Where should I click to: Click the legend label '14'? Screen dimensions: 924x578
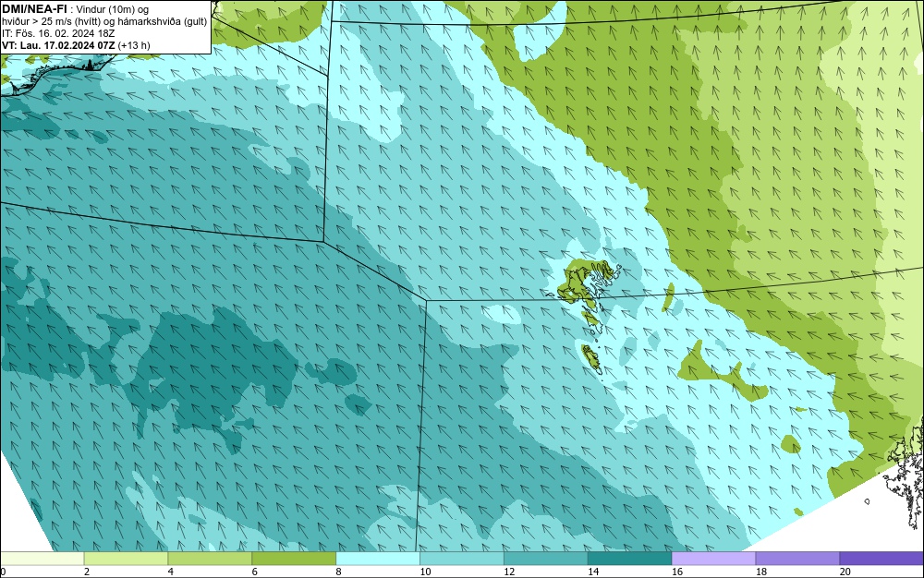[593, 572]
